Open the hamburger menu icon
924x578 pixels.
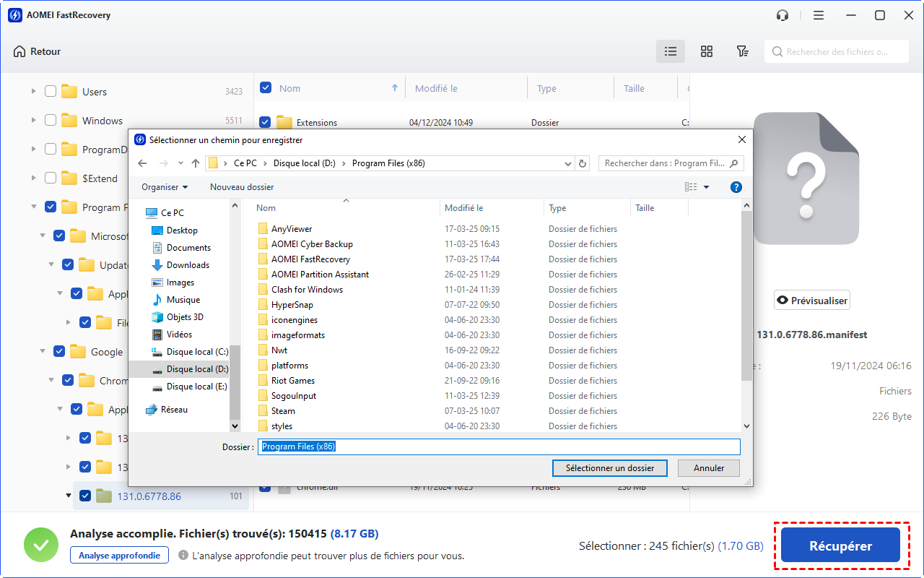[819, 15]
